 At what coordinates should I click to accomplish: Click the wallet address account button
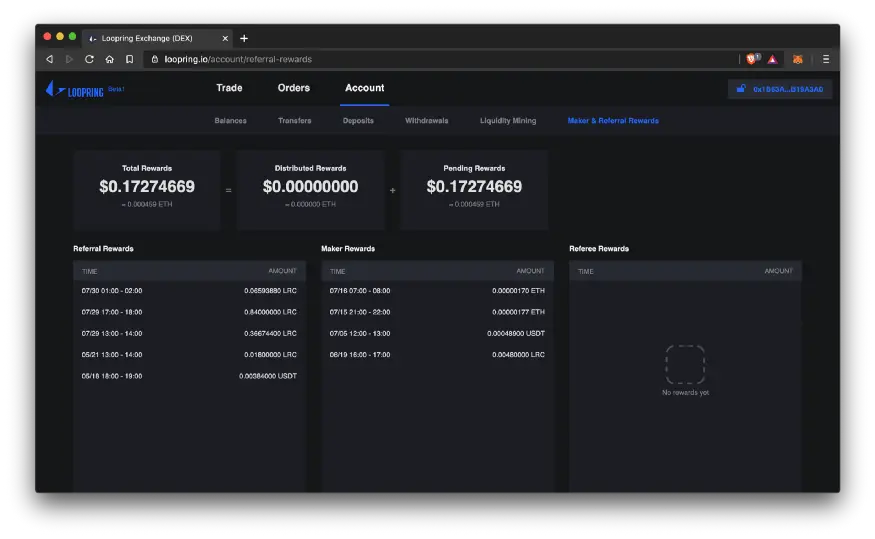780,89
